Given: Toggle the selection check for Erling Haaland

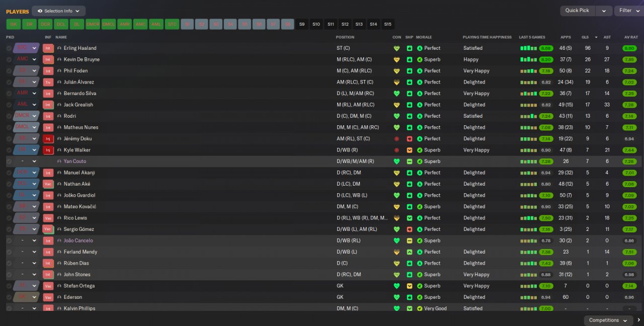Looking at the screenshot, I should point(9,48).
